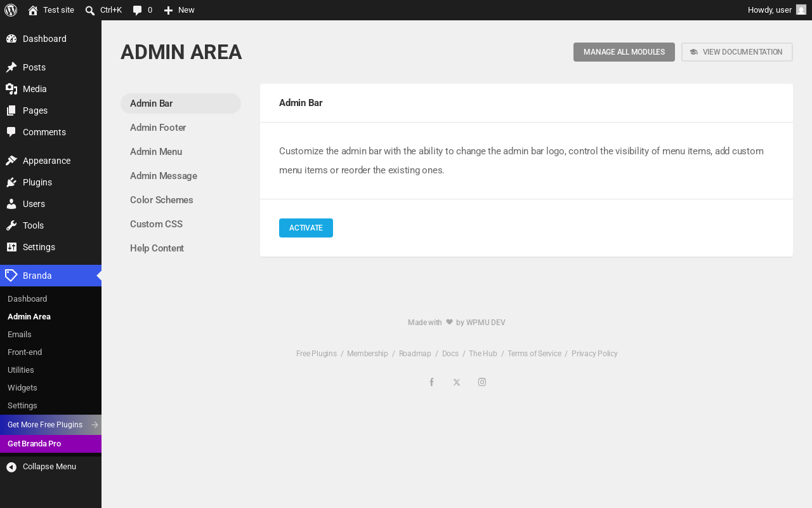Open Utilities in Branda submenu
This screenshot has height=508, width=812.
[x=51, y=370]
